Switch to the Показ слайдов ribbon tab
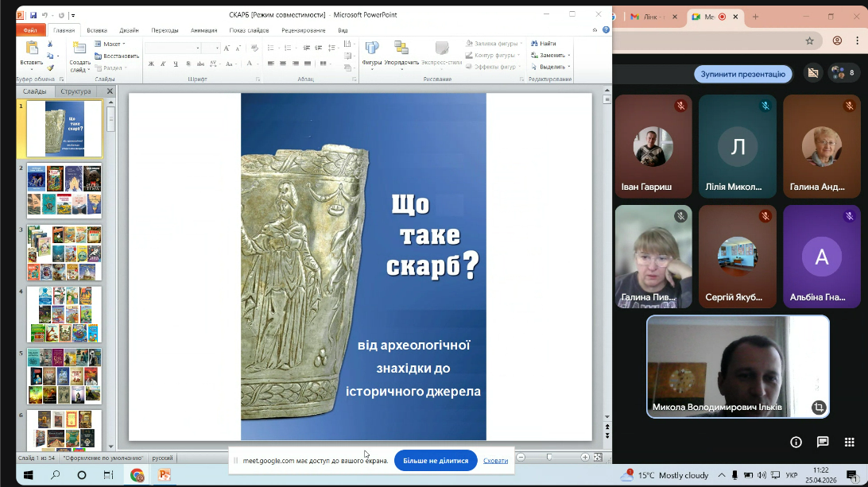 [x=249, y=30]
